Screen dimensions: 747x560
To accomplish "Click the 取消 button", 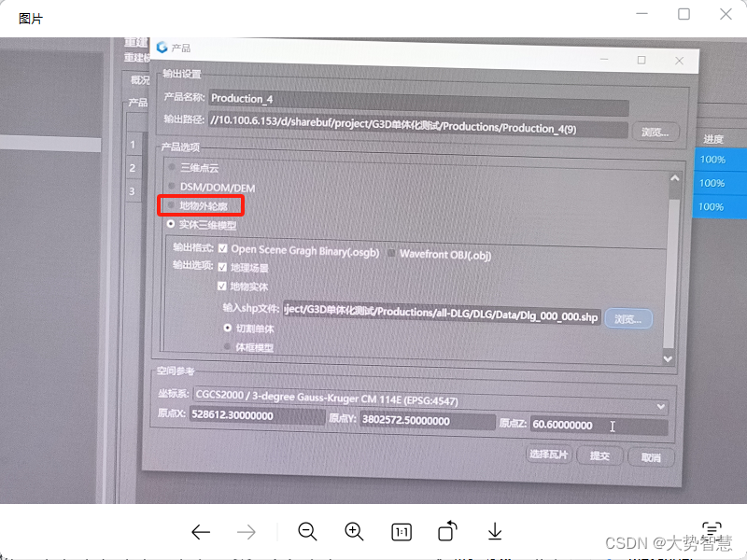I will [x=651, y=457].
